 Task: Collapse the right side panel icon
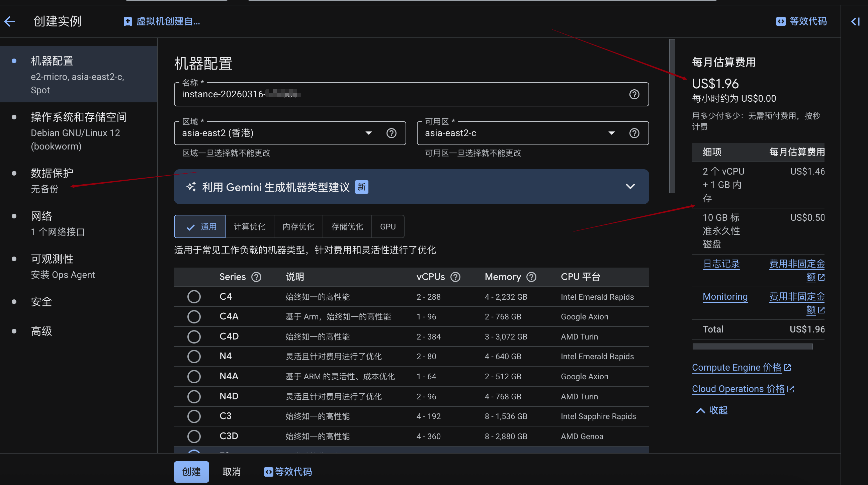pos(855,21)
